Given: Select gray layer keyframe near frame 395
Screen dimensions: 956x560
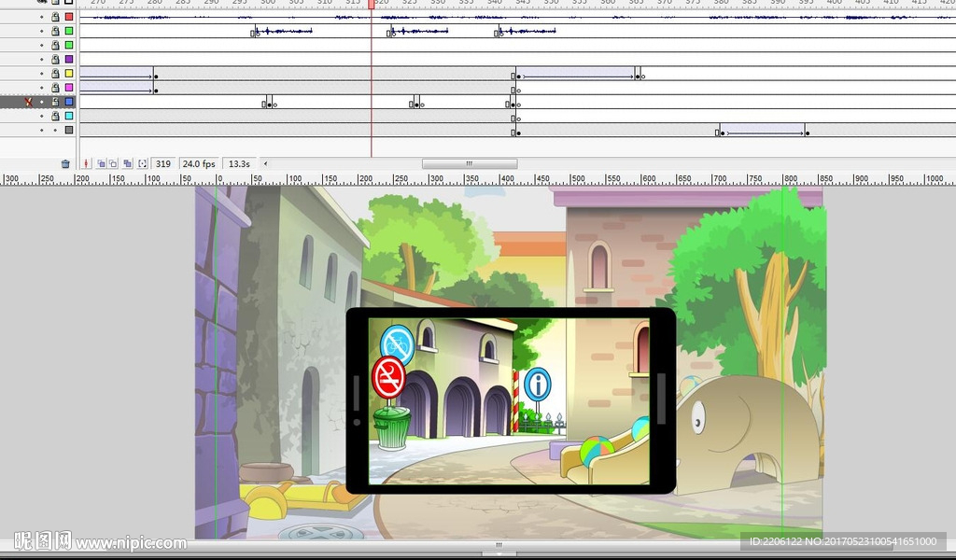Looking at the screenshot, I should pyautogui.click(x=807, y=133).
